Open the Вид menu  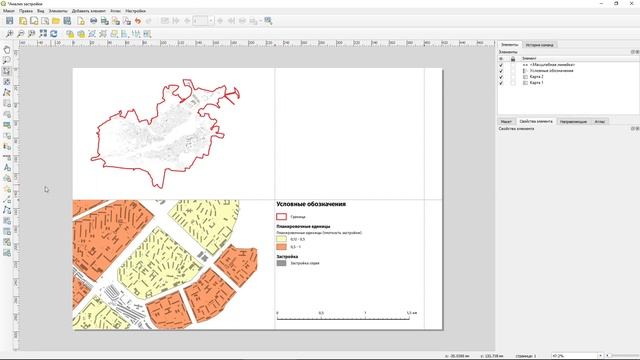coord(41,11)
